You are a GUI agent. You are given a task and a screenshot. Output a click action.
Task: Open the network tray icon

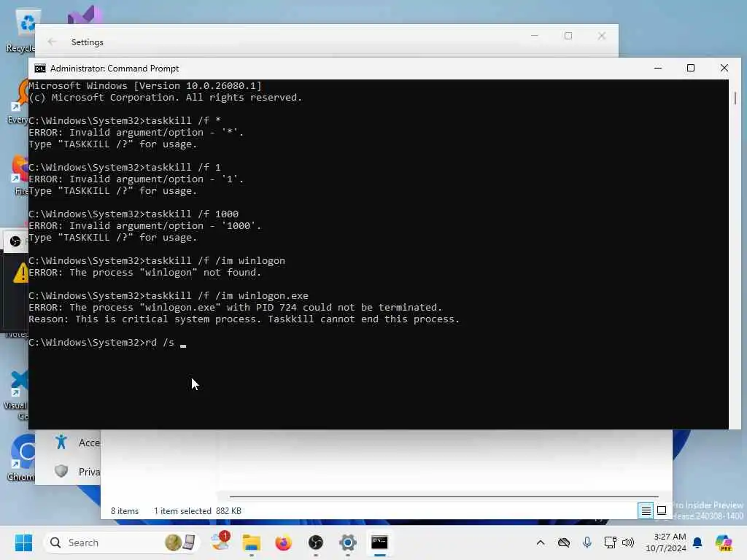(611, 542)
